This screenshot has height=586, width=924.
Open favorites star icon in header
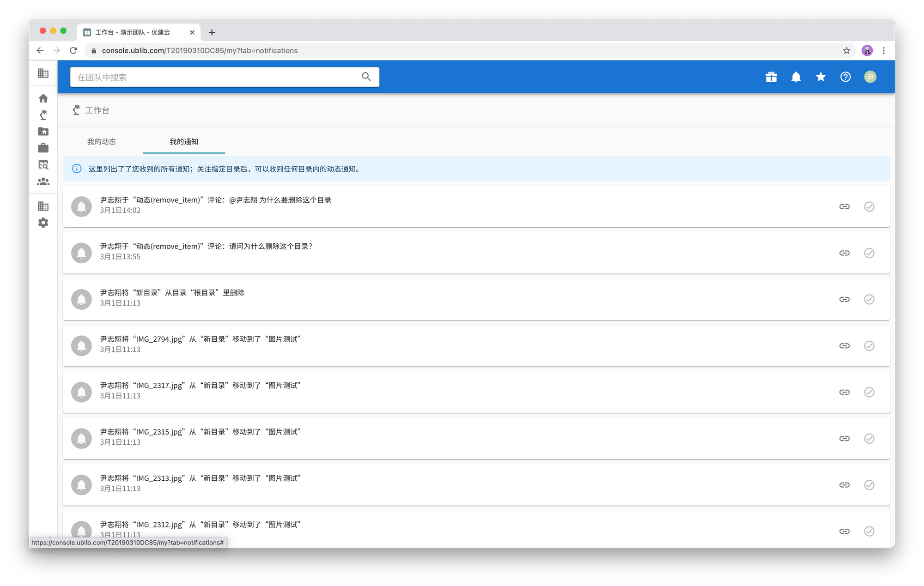(x=821, y=77)
